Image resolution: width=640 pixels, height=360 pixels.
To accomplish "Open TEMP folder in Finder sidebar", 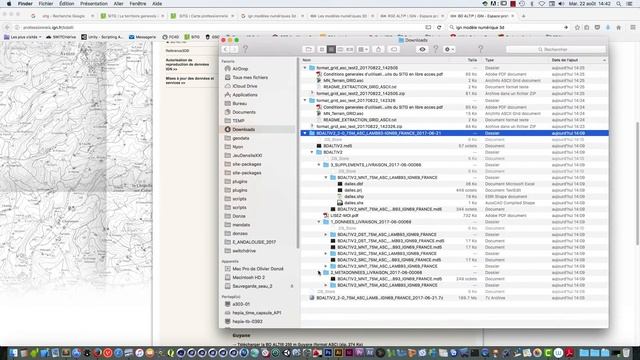I will 238,121.
